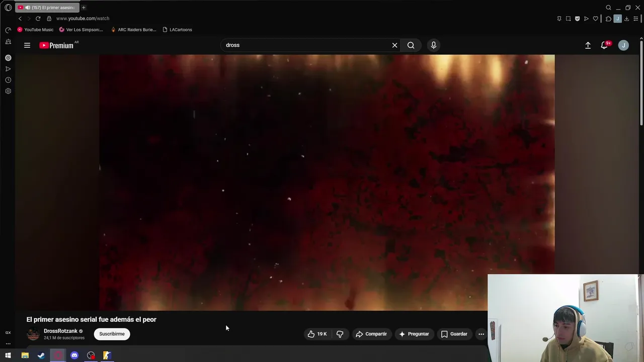Open the 'Ver Los Simpson' bookmark

coord(81,30)
